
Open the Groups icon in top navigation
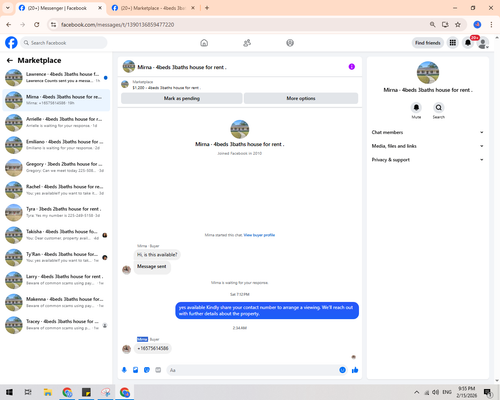point(290,43)
